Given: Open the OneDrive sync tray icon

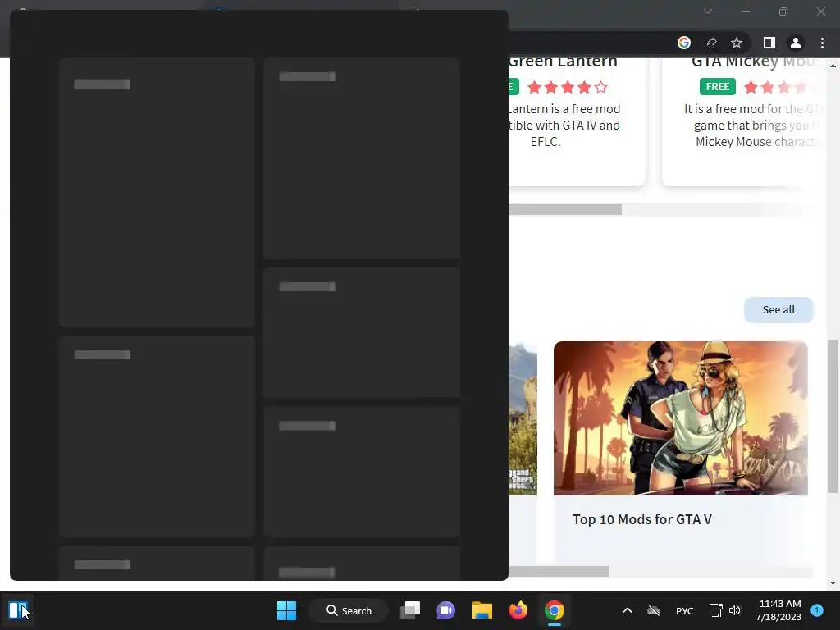Looking at the screenshot, I should (x=654, y=610).
